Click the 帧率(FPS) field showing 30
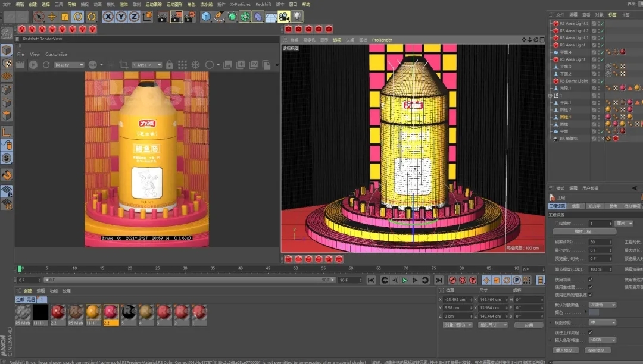 coord(600,241)
